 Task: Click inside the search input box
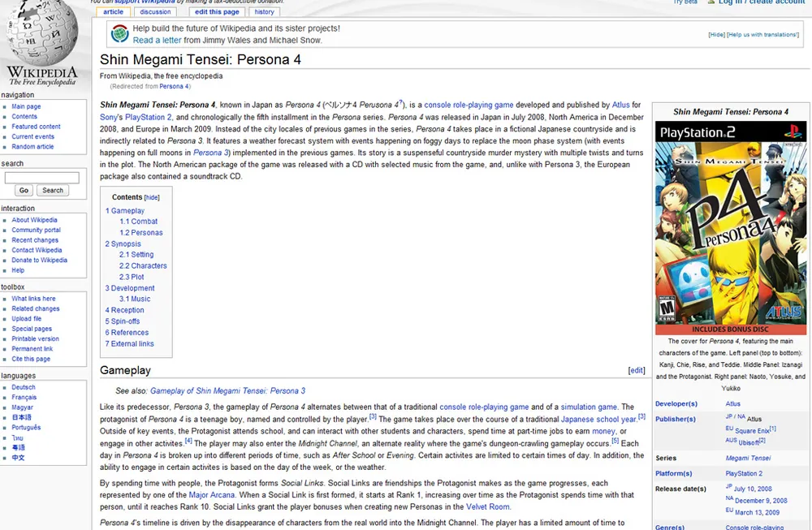(x=42, y=177)
